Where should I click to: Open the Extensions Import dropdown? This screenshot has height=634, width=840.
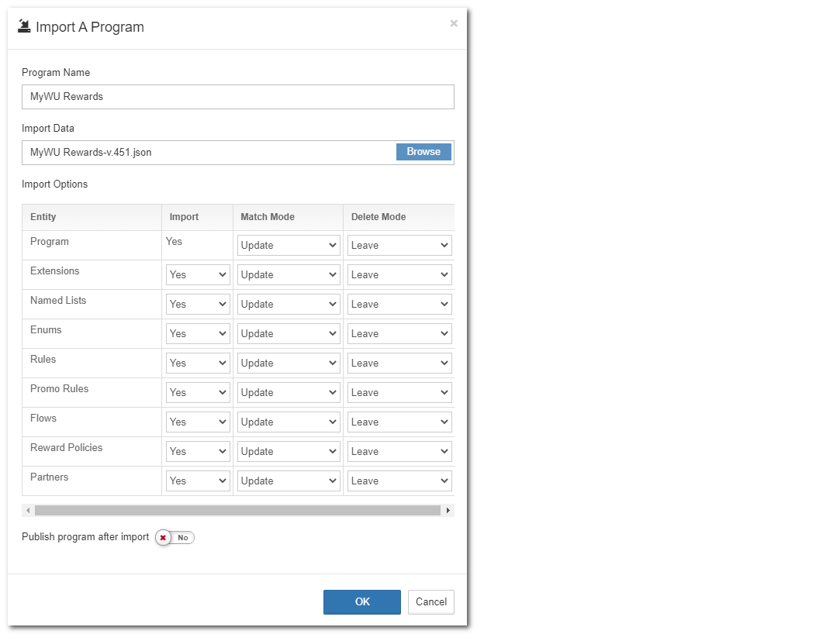(198, 275)
